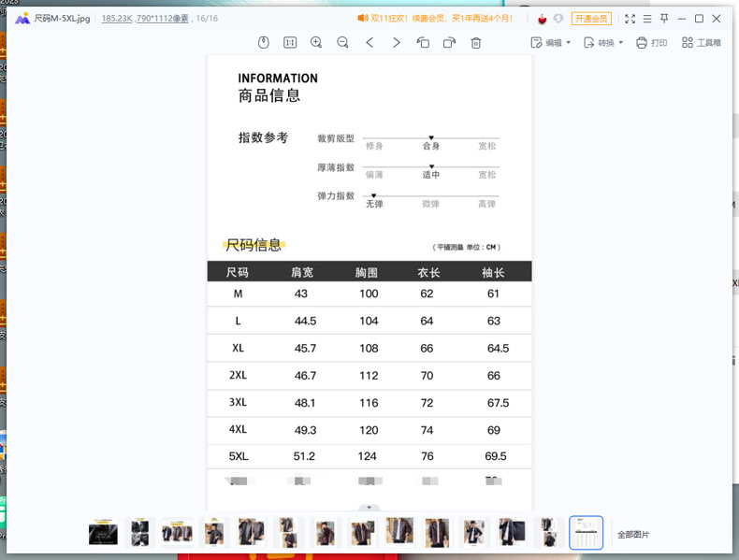Viewport: 739px width, 560px height.
Task: Zoom in with the plus magnifier
Action: (x=316, y=43)
